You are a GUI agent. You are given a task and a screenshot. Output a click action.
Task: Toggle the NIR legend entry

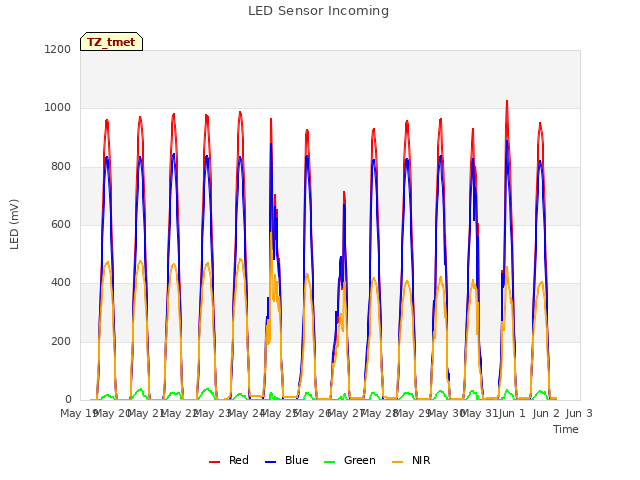pyautogui.click(x=411, y=460)
